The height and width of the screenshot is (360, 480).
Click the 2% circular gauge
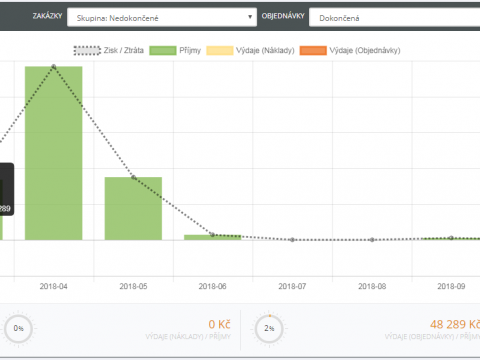pos(269,329)
